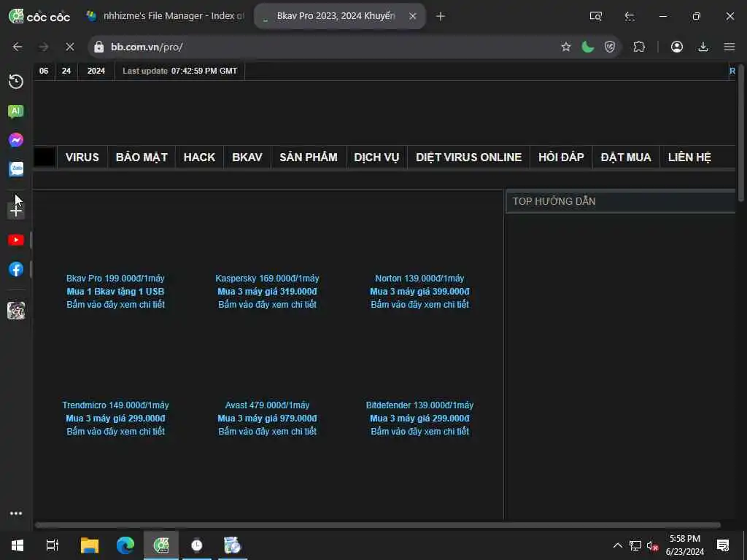Open the sidebar more options dots
Screen dimensions: 747x560
[16, 513]
